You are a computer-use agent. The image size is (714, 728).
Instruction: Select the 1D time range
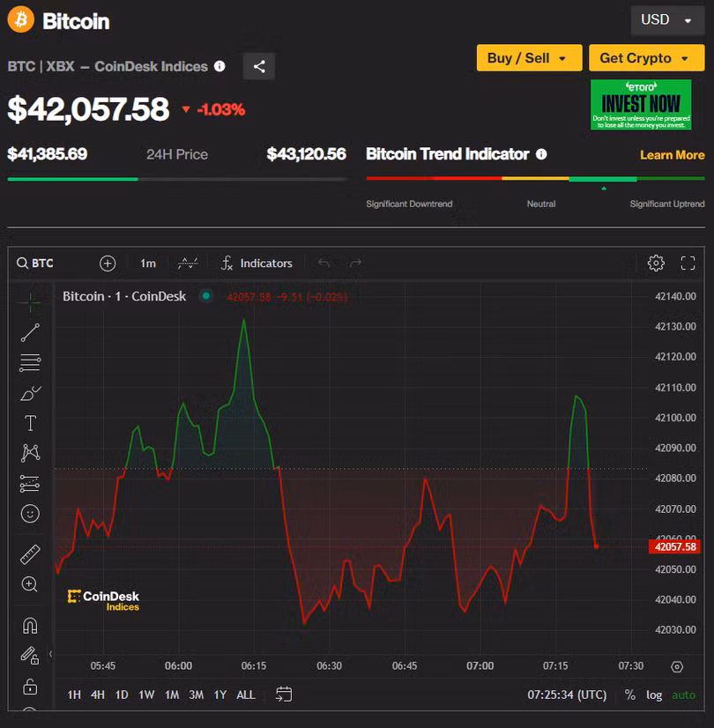pyautogui.click(x=122, y=695)
